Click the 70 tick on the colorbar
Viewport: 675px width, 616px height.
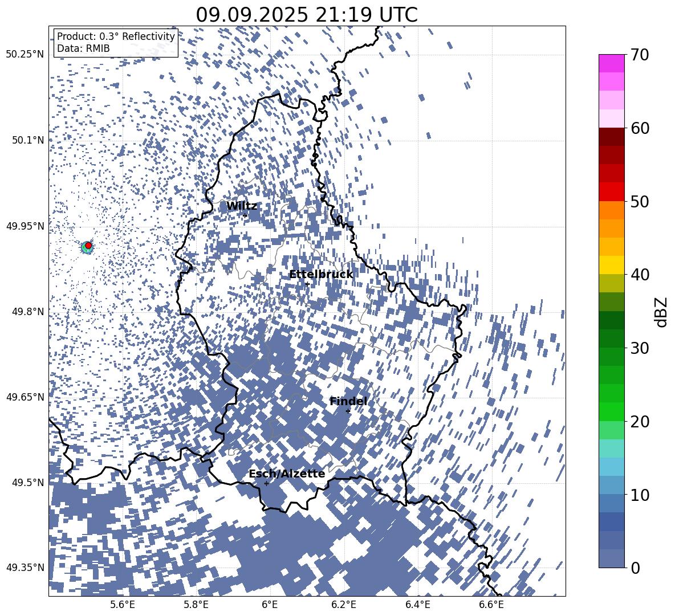(640, 55)
